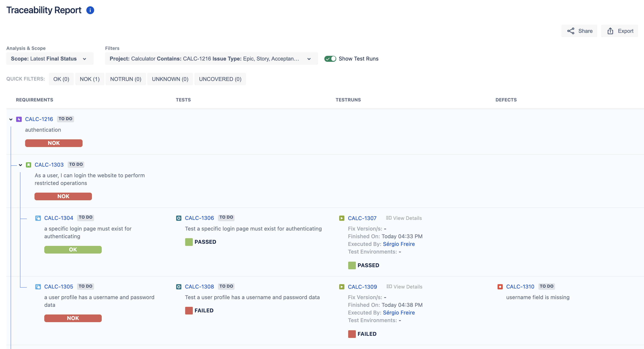Click the TO DO badge of CALC-1216
Viewport: 644px width, 349px height.
click(66, 119)
